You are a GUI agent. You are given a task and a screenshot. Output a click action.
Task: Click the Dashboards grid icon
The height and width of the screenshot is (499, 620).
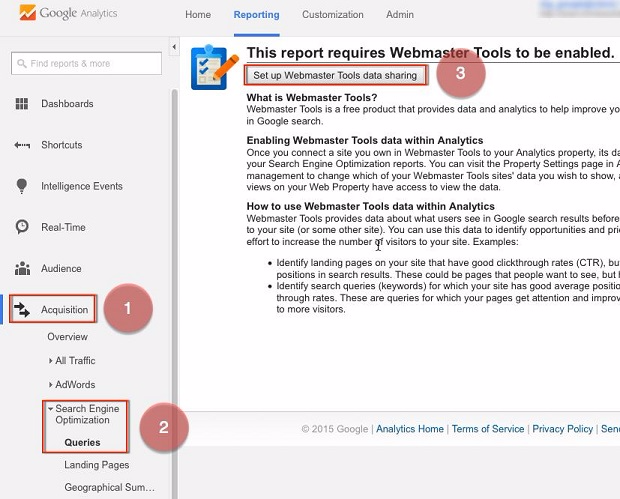pos(22,104)
